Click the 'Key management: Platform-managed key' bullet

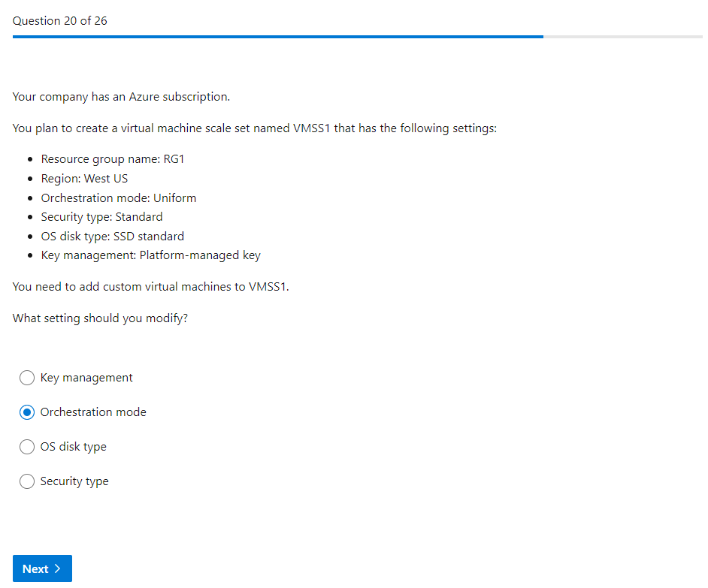(150, 255)
